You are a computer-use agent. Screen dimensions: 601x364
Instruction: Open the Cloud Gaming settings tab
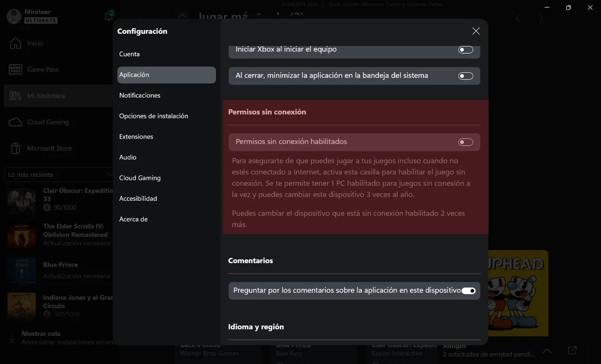point(167,178)
